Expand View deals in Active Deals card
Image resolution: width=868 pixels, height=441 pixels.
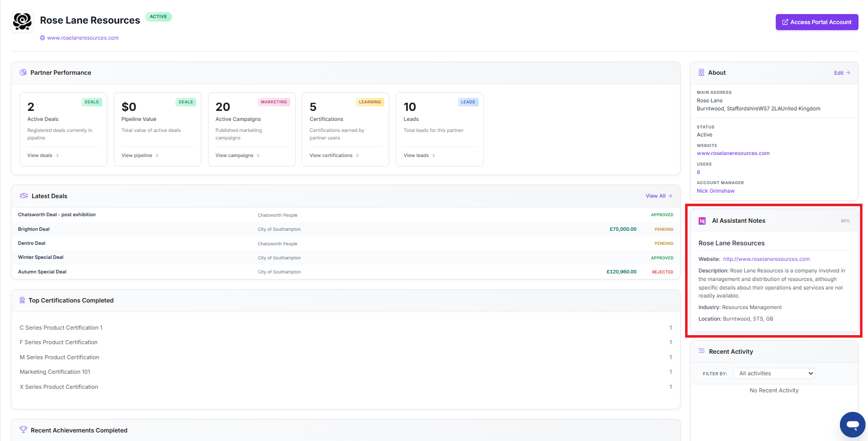pos(43,156)
